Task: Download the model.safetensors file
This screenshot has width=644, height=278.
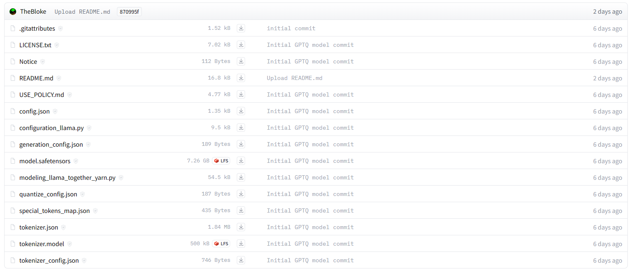Action: [x=241, y=160]
